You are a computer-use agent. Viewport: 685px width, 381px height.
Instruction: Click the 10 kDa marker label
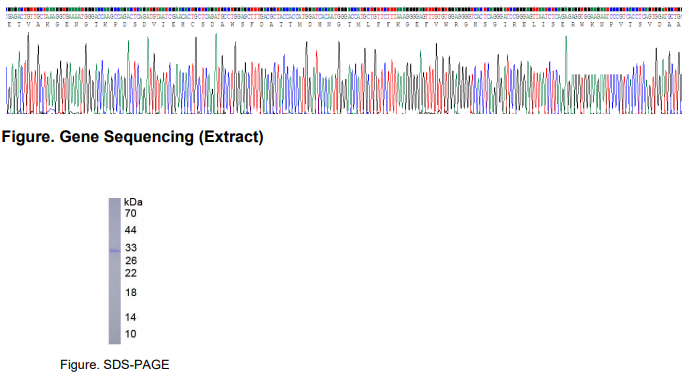pyautogui.click(x=131, y=334)
